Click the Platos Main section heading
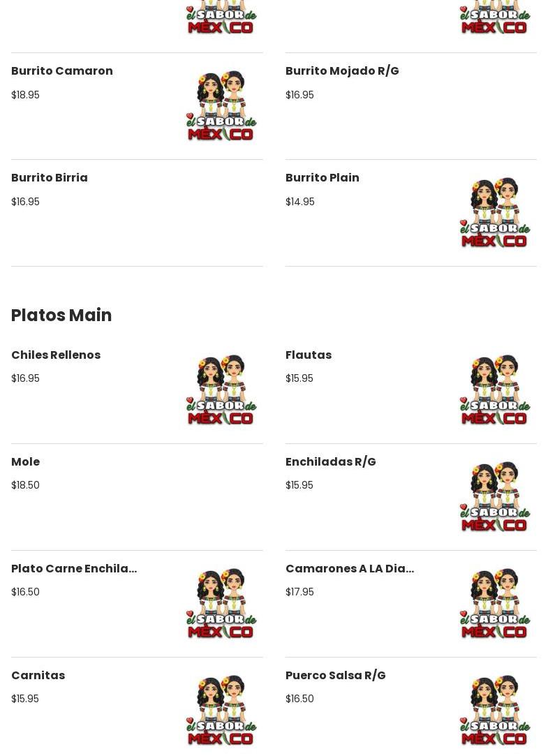This screenshot has height=756, width=548. point(61,316)
